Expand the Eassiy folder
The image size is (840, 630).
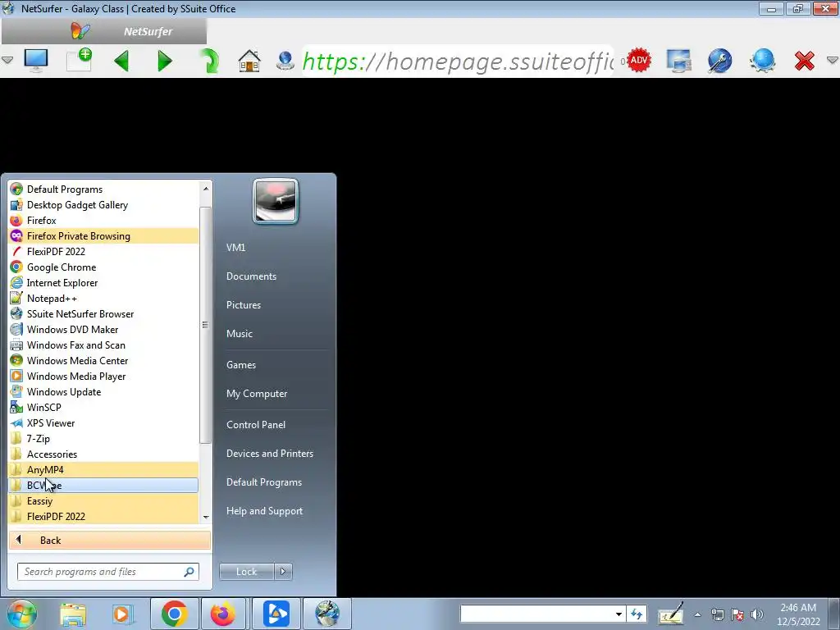coord(103,501)
